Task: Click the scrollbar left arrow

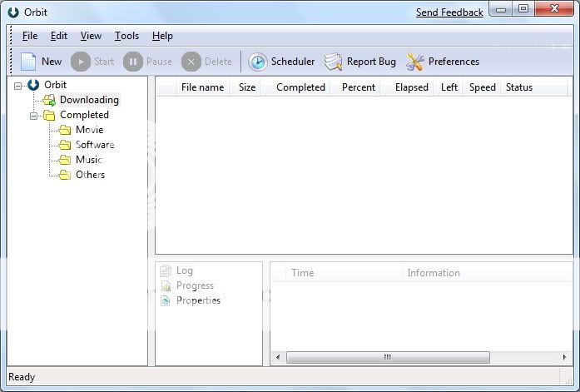Action: pyautogui.click(x=278, y=357)
